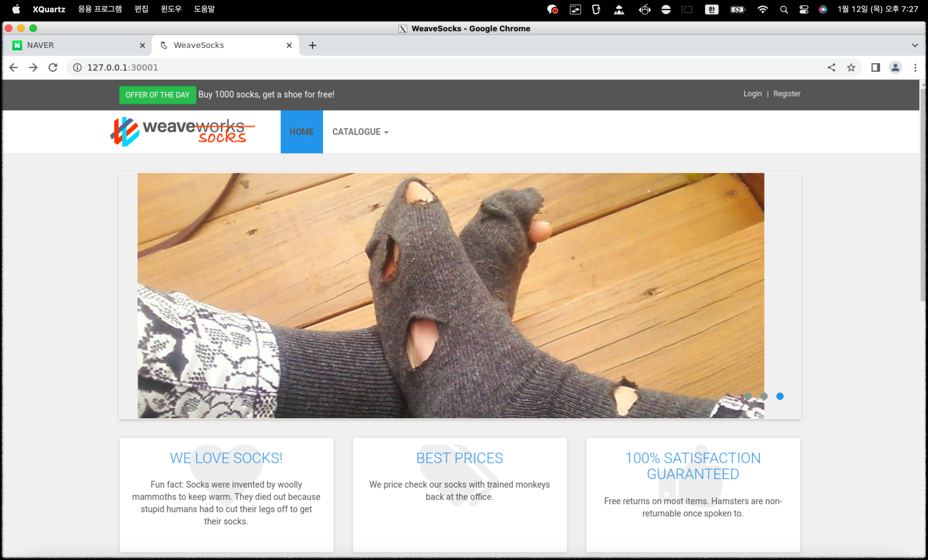This screenshot has height=560, width=928.
Task: Select the active blue carousel dot
Action: click(x=780, y=396)
